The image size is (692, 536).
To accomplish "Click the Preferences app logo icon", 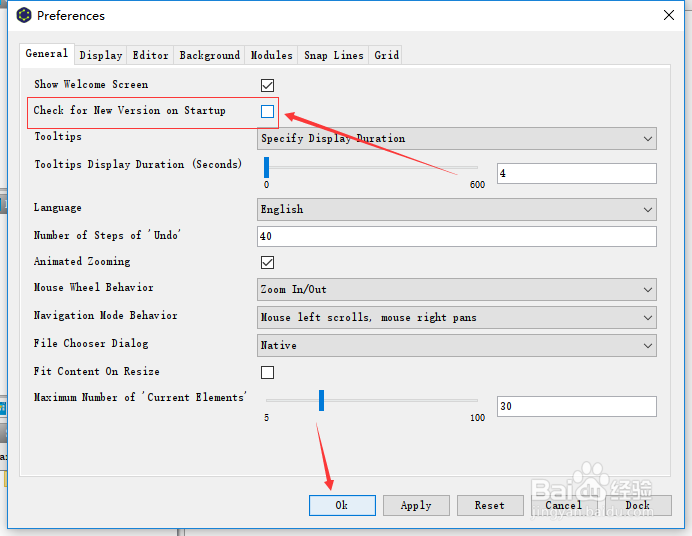I will point(24,15).
